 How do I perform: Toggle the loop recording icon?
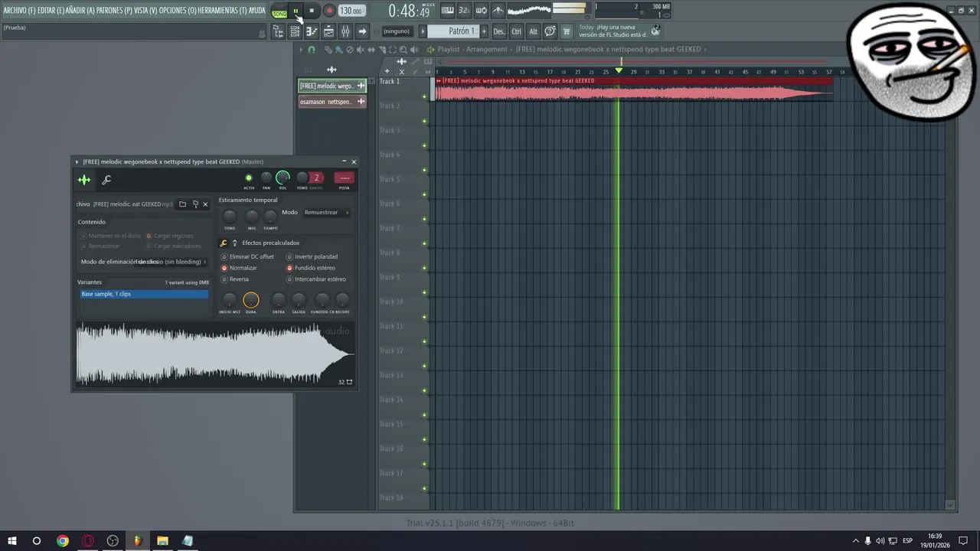point(482,11)
